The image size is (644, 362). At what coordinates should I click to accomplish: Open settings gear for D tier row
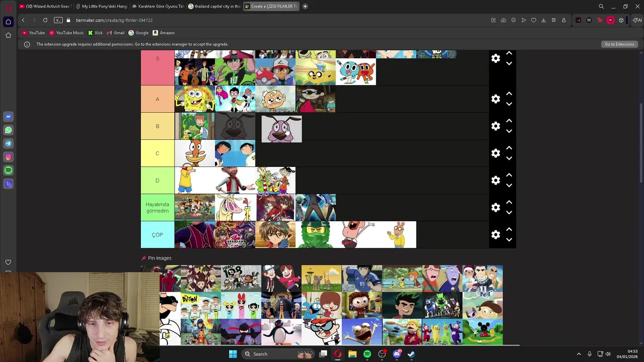pos(496,180)
